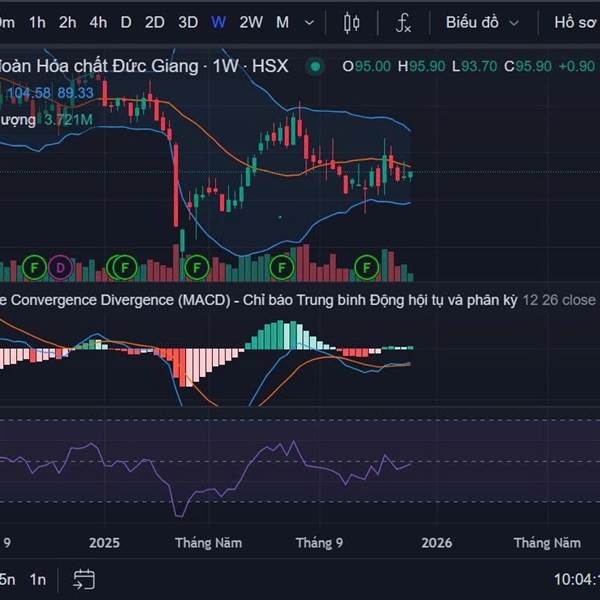Click the F marker below the price crash
This screenshot has width=600, height=600.
pos(196,267)
